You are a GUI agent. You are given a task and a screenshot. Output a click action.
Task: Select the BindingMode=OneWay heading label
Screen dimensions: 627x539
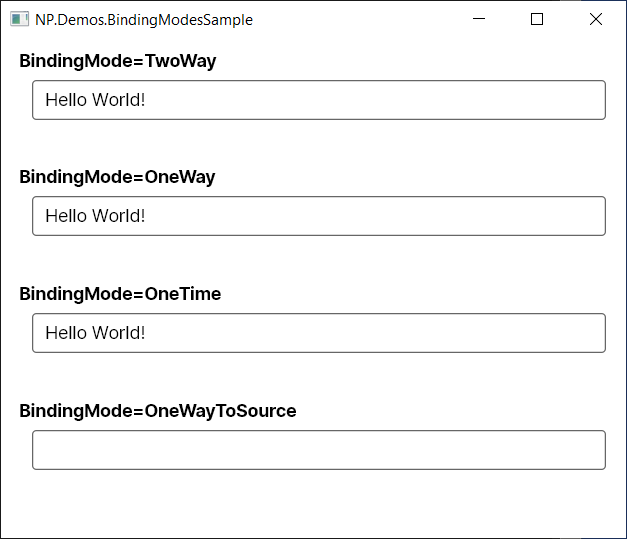[117, 177]
